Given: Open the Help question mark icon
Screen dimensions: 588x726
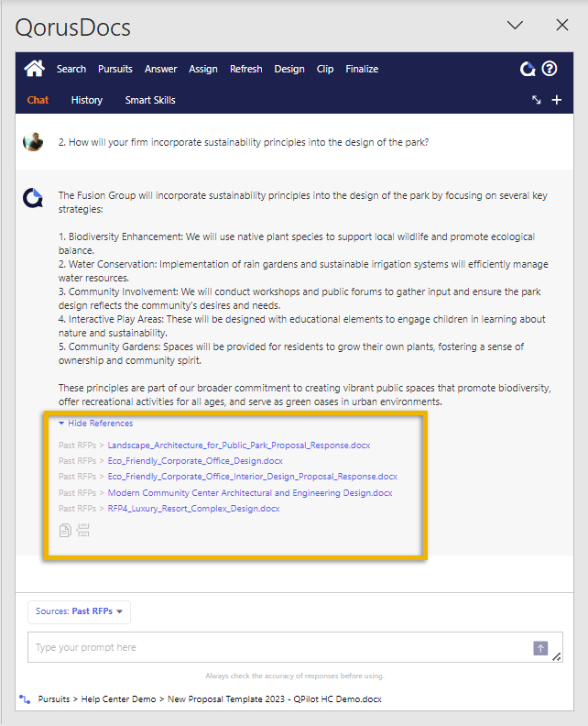Looking at the screenshot, I should point(550,69).
